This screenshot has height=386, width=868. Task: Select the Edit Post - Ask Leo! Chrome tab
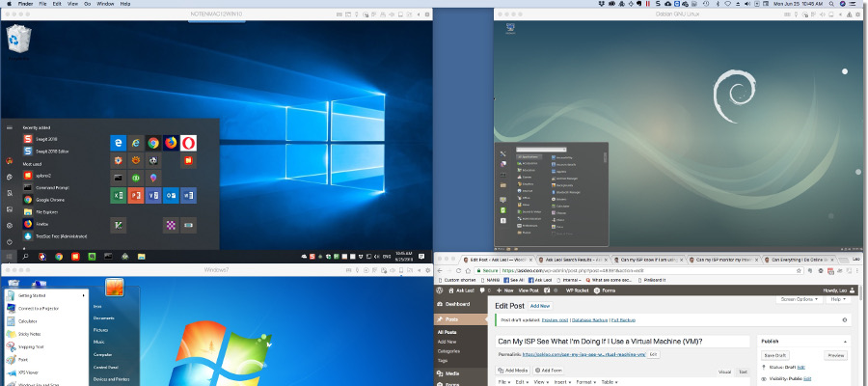pyautogui.click(x=497, y=260)
